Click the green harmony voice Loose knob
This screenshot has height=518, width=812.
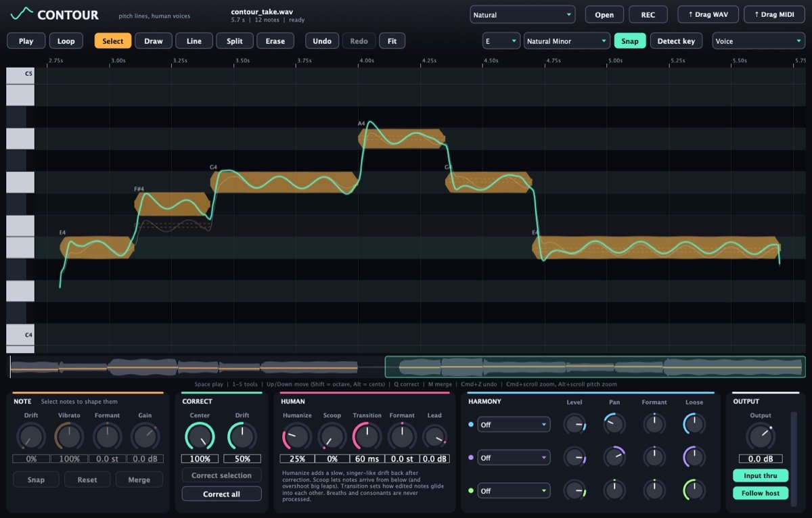coord(694,490)
